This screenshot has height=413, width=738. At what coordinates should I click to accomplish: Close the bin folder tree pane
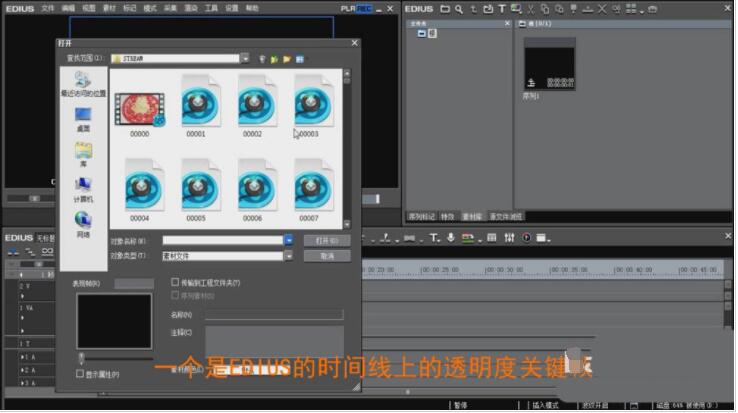click(x=507, y=24)
